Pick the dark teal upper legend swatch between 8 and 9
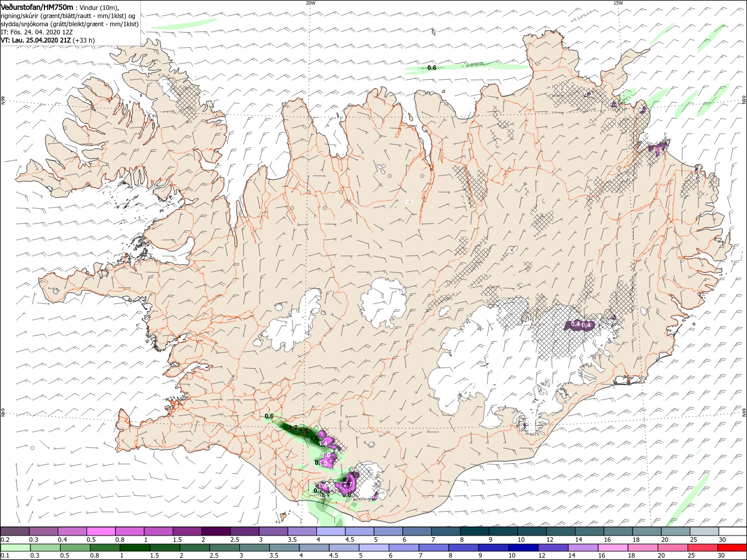The height and width of the screenshot is (560, 747). pos(474,531)
